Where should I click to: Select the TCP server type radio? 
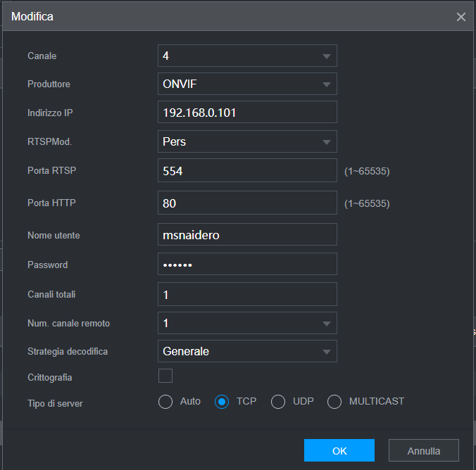222,402
